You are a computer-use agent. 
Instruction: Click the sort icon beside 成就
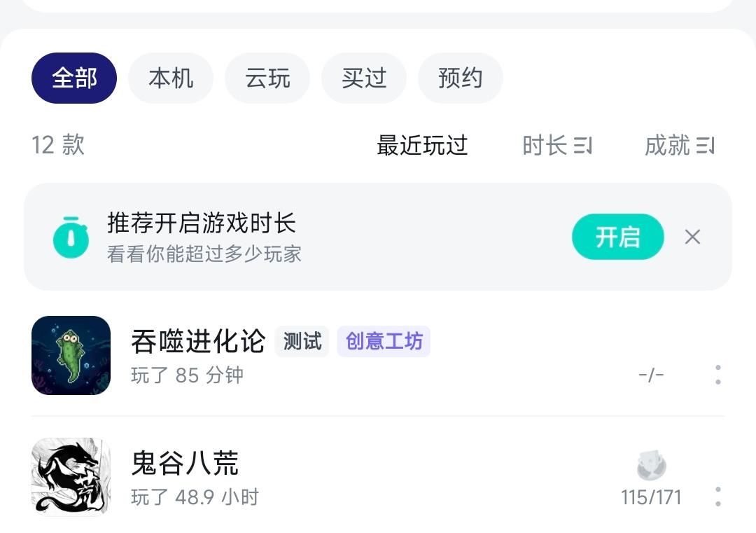click(706, 146)
